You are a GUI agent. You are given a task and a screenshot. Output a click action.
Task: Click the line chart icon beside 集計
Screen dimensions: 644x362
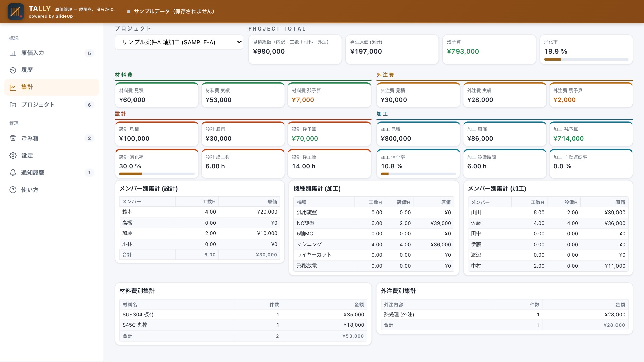tap(13, 87)
